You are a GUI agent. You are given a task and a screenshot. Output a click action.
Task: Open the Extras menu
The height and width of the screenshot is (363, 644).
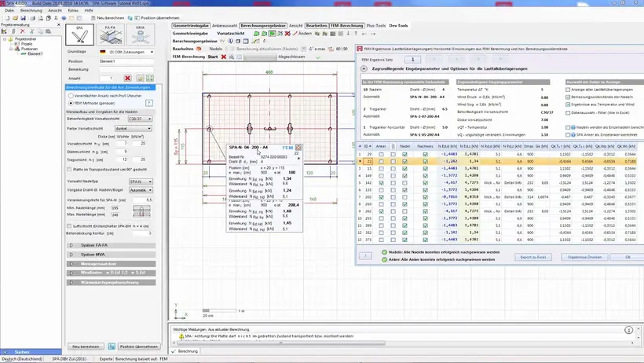[73, 10]
